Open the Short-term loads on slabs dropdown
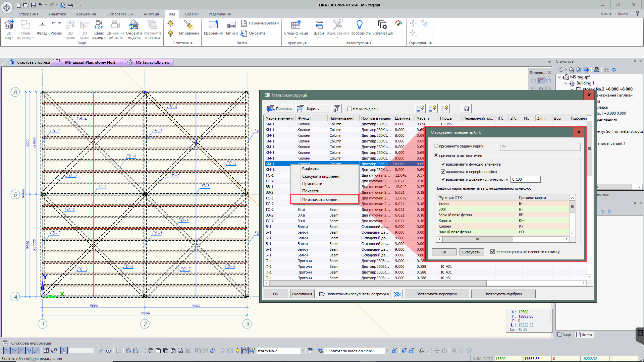 [x=387, y=351]
